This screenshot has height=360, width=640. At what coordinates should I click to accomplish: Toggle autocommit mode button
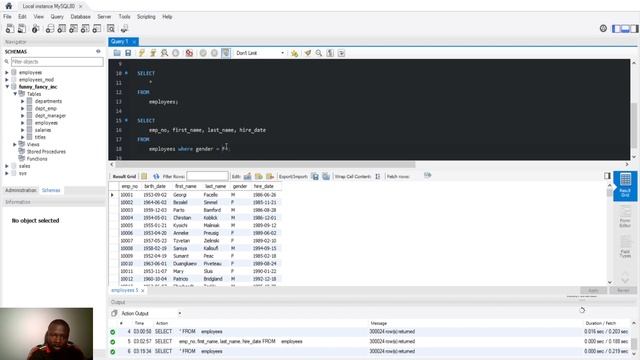pyautogui.click(x=226, y=53)
